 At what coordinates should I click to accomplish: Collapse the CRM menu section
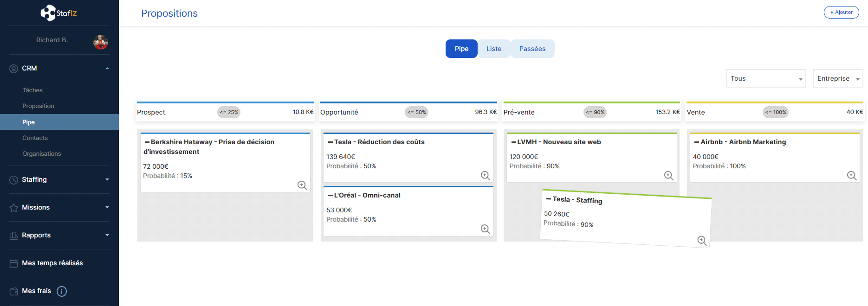tap(107, 69)
